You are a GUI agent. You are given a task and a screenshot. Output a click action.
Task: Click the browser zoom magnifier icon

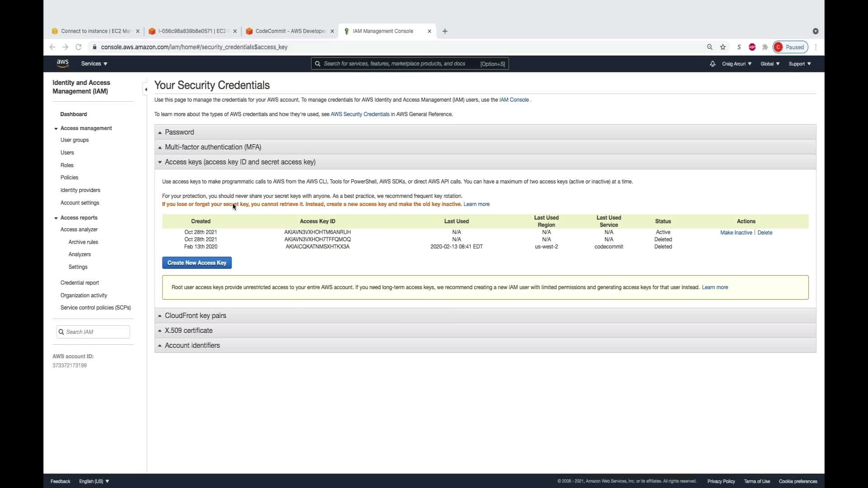click(709, 47)
